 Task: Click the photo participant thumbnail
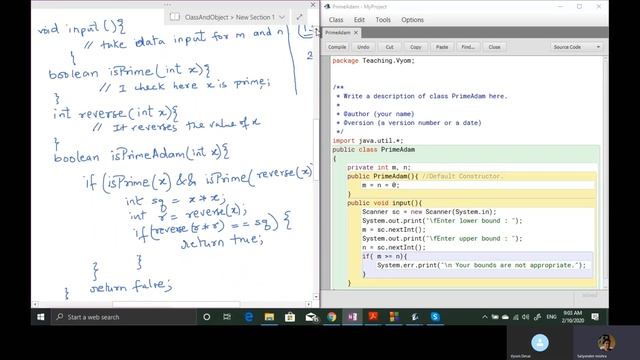point(606,343)
